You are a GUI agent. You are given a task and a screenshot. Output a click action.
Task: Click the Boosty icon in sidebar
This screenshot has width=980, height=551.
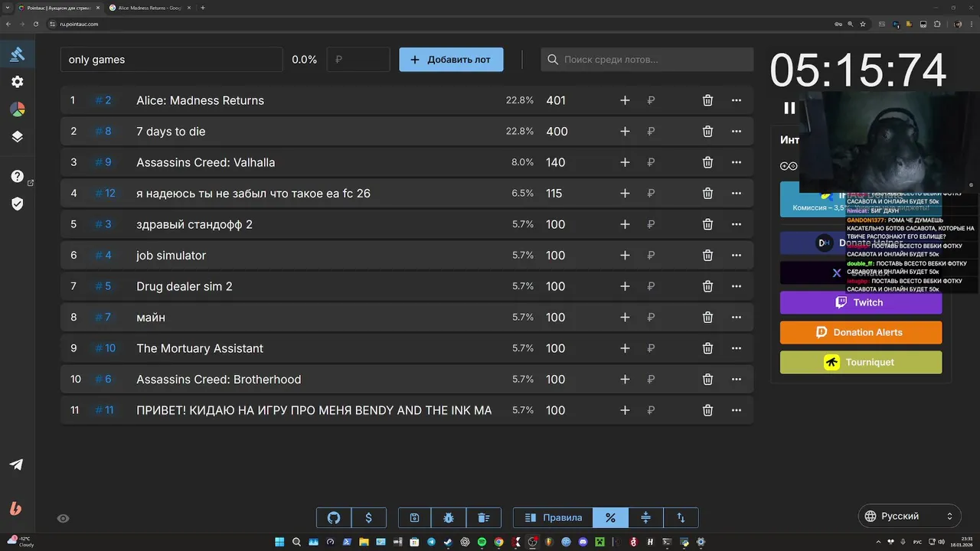click(16, 508)
